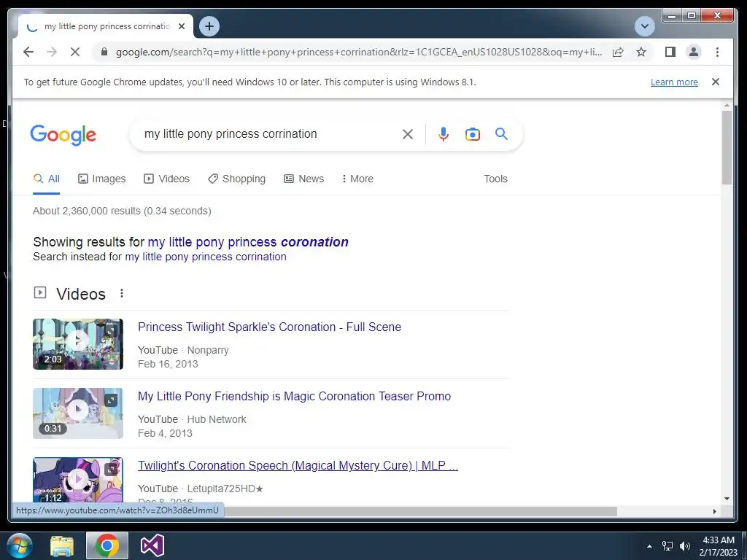Play Twilight's Coronation Speech thumbnail

click(x=77, y=480)
